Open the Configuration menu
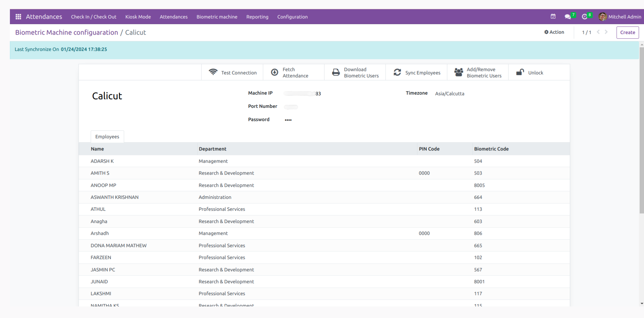Image resolution: width=644 pixels, height=318 pixels. (292, 17)
